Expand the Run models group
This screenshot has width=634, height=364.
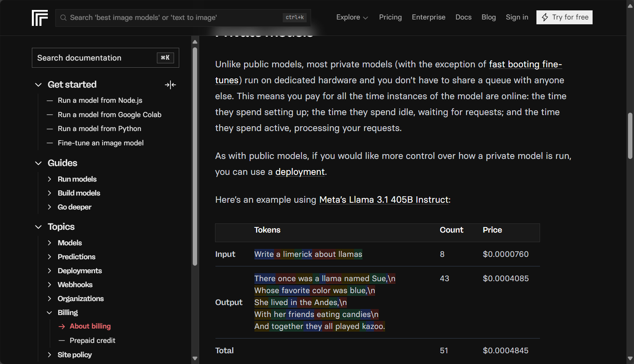click(x=49, y=179)
